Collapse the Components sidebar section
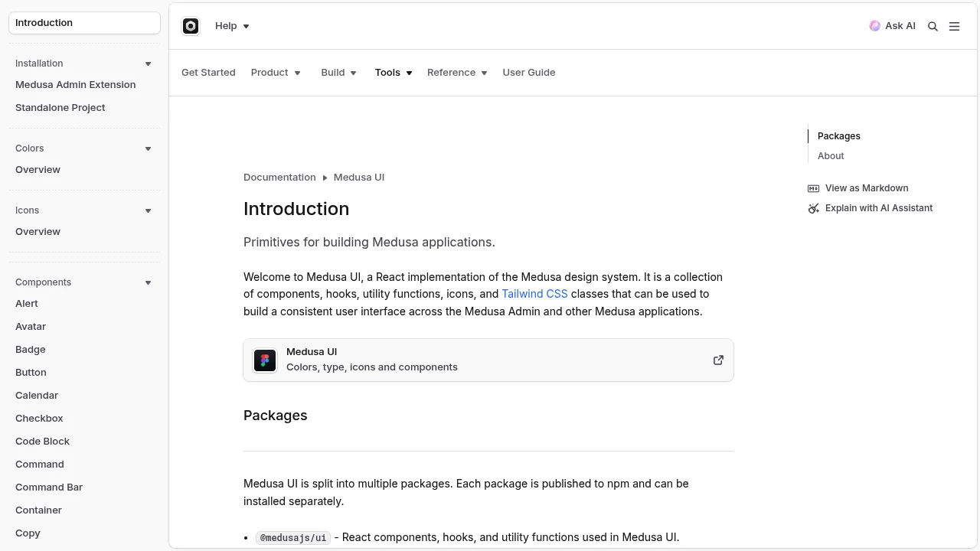980x551 pixels. (x=148, y=282)
